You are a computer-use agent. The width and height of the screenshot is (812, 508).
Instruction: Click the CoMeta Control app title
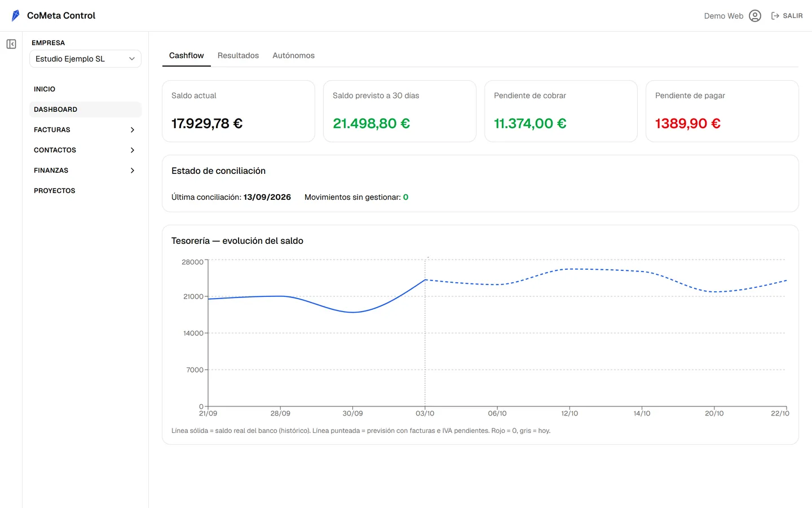(x=61, y=16)
